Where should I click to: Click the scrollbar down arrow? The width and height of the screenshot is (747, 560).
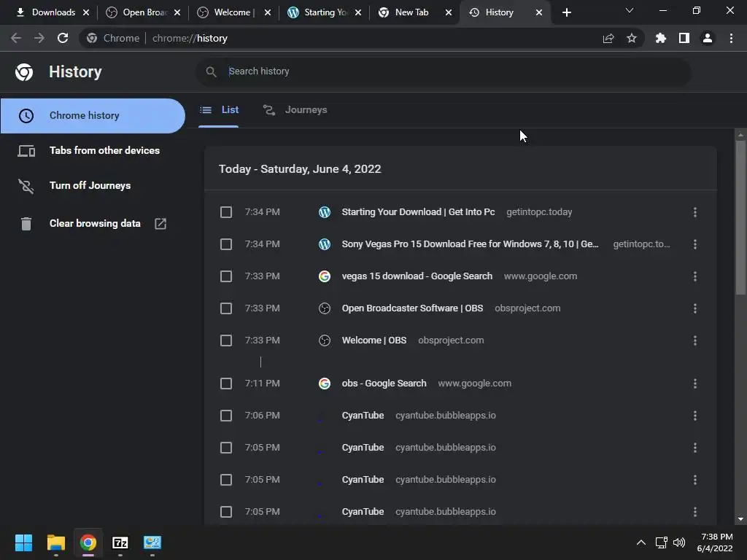740,519
